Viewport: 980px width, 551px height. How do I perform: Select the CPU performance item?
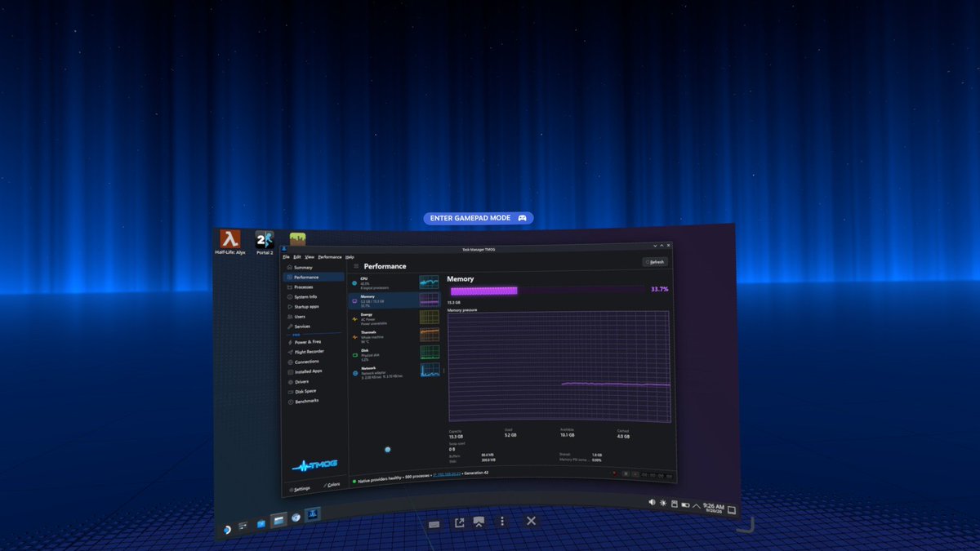click(395, 282)
